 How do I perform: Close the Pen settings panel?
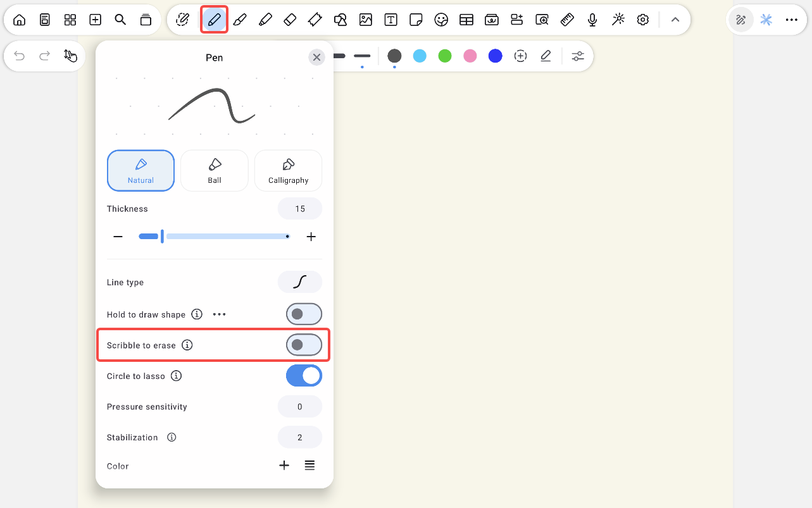317,58
